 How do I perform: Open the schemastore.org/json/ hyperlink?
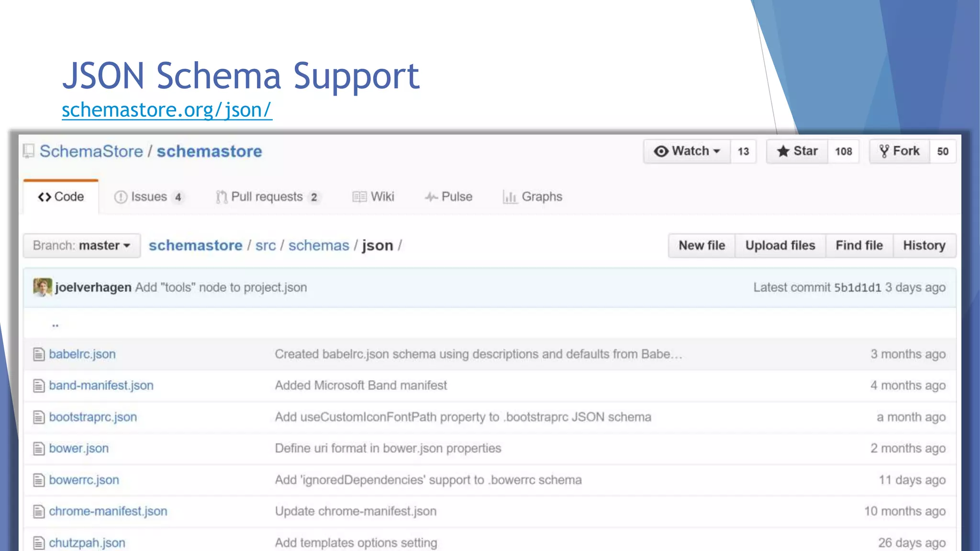point(167,110)
